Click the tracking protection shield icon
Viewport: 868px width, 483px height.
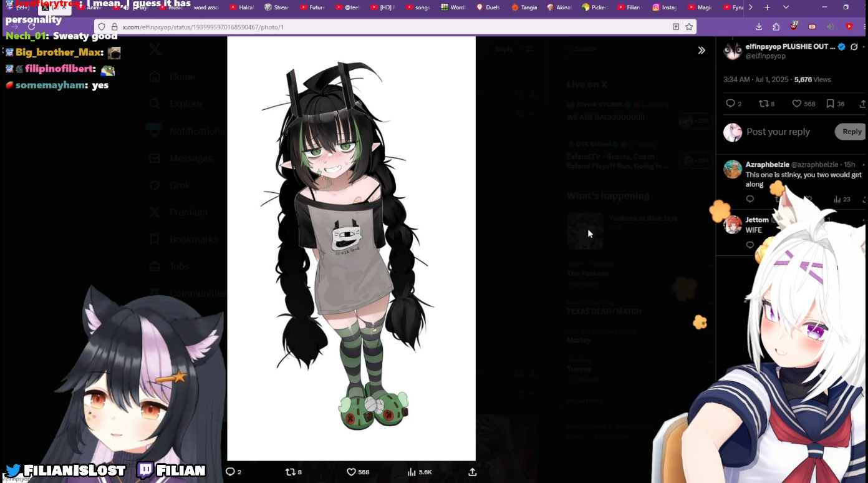(x=102, y=27)
